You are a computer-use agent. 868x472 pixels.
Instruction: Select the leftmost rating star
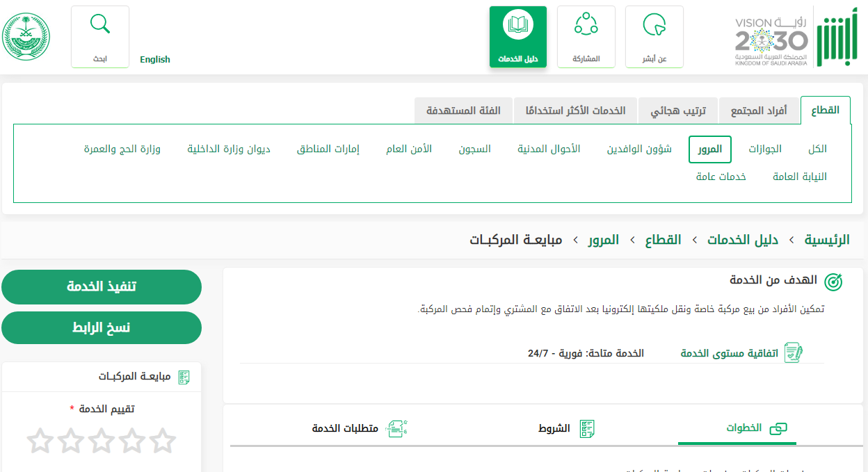40,441
